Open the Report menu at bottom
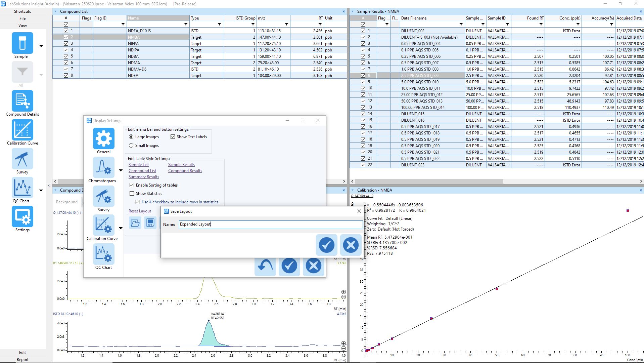 pos(22,360)
